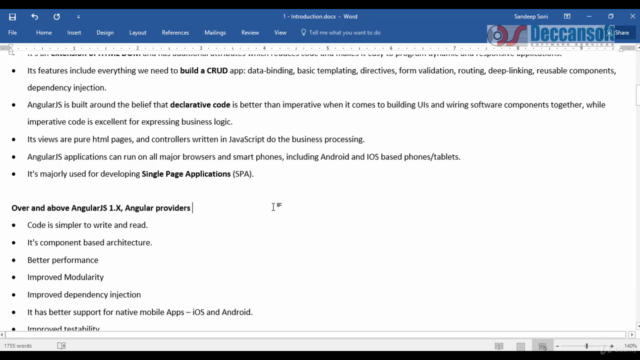Click the Sandeep Soni account name
The image size is (640, 360).
tap(531, 17)
